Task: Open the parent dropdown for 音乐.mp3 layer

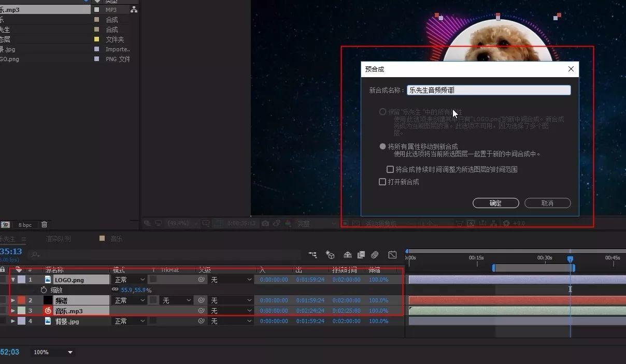Action: click(x=231, y=311)
